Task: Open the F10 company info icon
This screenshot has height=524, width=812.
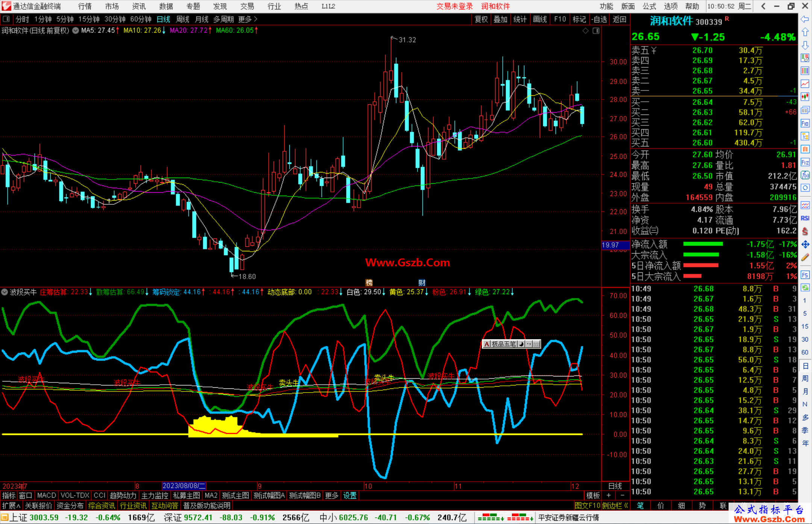Action: click(x=805, y=123)
